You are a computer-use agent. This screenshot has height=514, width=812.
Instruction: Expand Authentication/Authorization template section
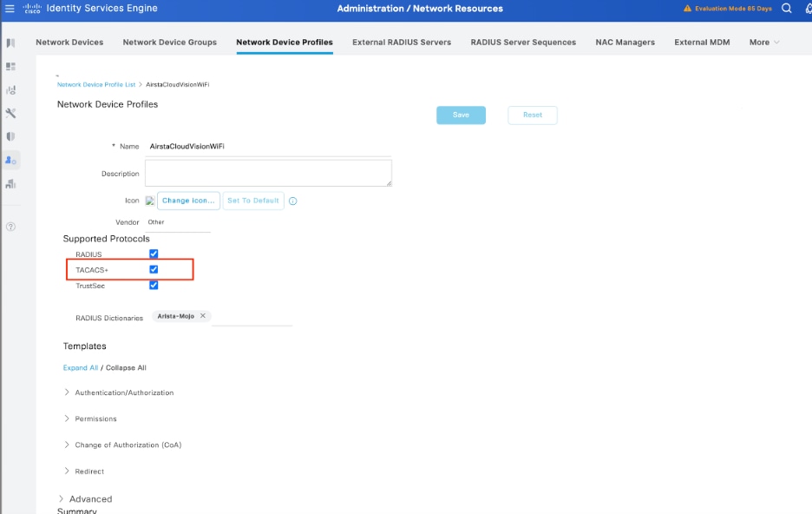click(67, 392)
